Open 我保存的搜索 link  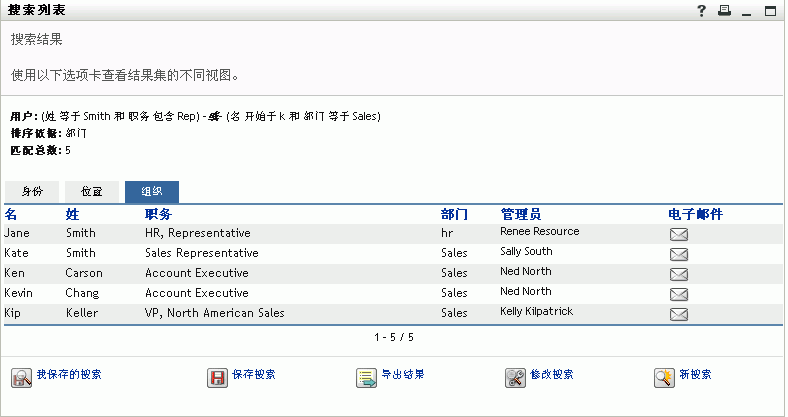pos(68,375)
